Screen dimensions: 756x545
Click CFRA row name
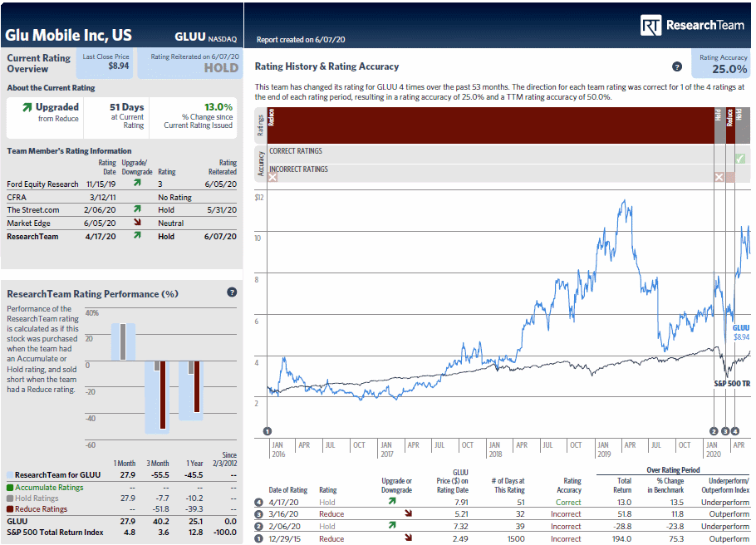(17, 197)
